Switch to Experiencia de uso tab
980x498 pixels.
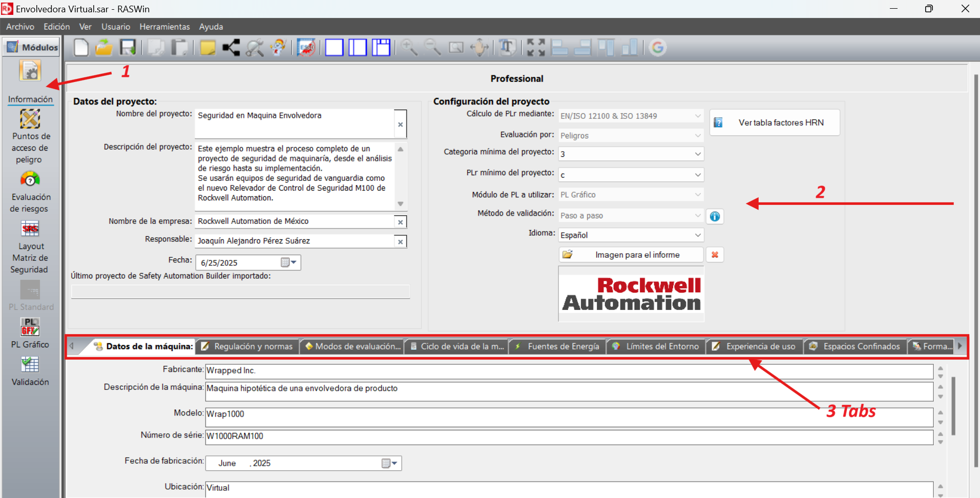tap(754, 346)
